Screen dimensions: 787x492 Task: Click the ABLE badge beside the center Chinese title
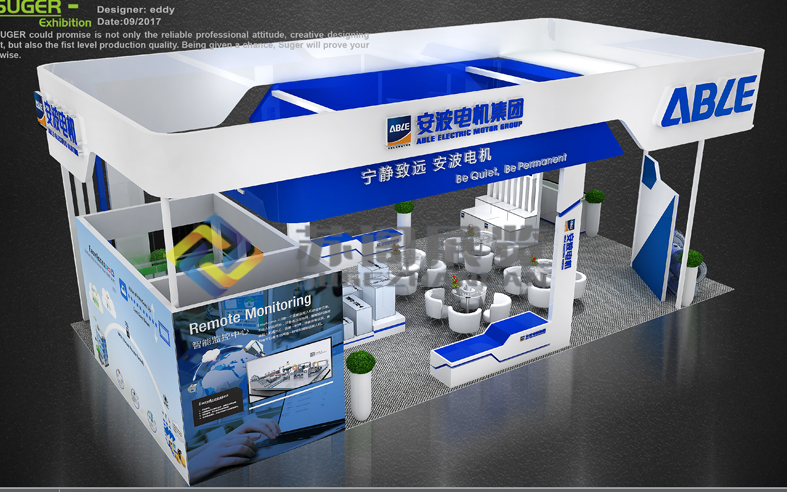(400, 129)
